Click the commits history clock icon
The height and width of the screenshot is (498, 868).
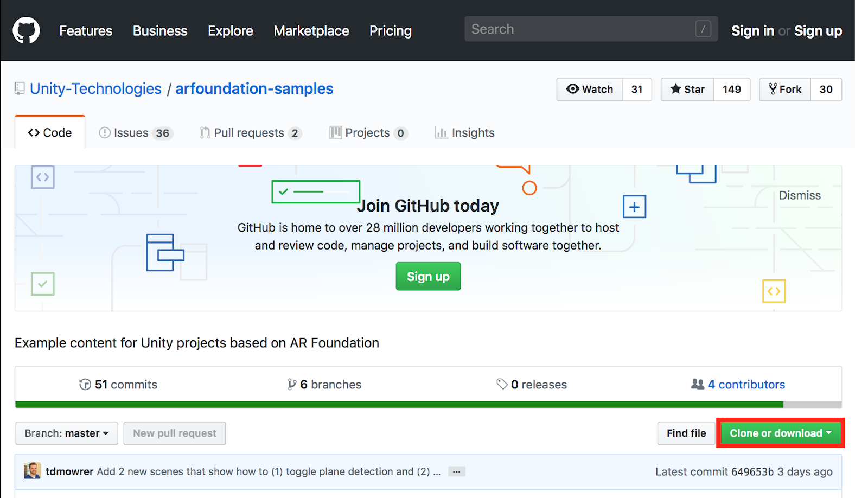(85, 385)
